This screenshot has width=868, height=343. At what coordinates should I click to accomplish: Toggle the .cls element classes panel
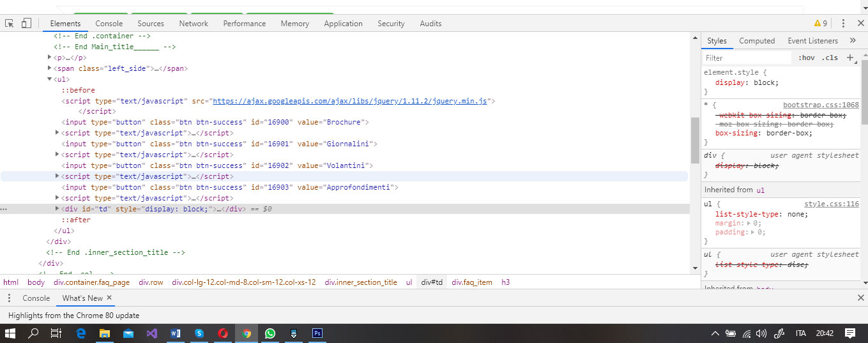click(830, 57)
